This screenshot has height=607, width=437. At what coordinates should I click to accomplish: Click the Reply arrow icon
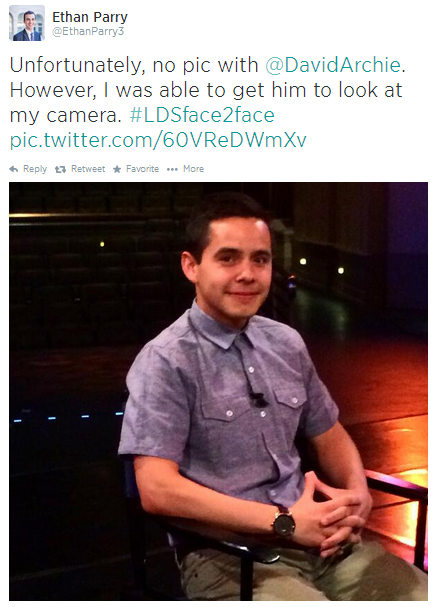(14, 169)
